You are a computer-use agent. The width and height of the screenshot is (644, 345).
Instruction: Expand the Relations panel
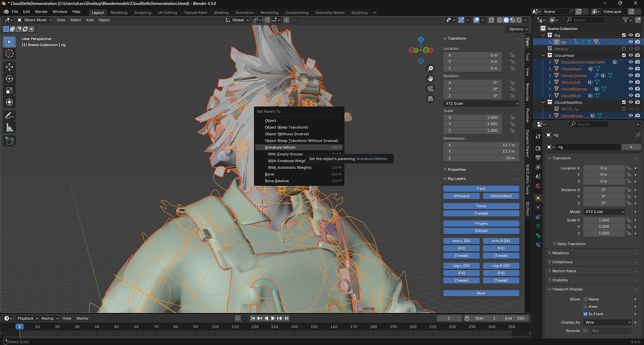tap(560, 253)
